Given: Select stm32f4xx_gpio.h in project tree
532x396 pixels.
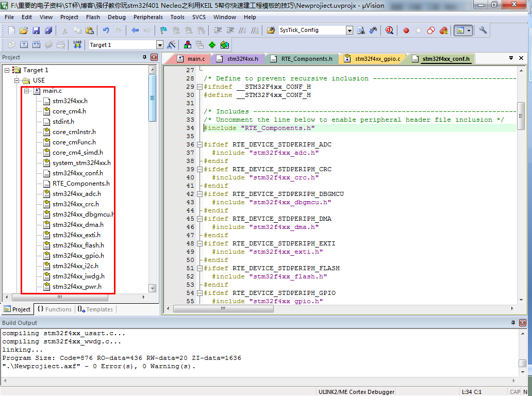Looking at the screenshot, I should pyautogui.click(x=78, y=256).
